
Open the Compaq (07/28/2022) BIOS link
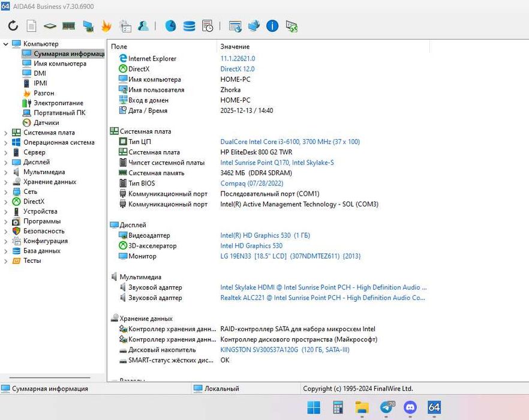click(x=252, y=184)
